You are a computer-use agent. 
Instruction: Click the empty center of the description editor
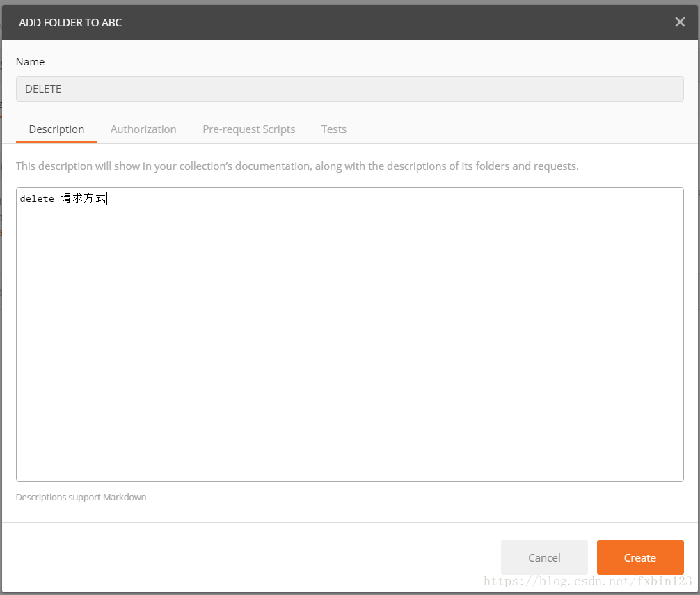coord(349,334)
